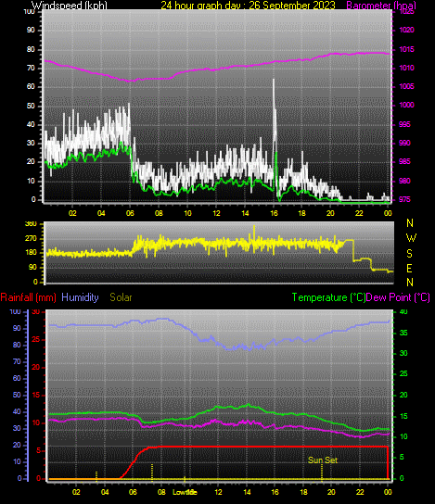Click '25' on the red rainfall axis
Viewport: 435px width, 504px height.
[x=36, y=340]
